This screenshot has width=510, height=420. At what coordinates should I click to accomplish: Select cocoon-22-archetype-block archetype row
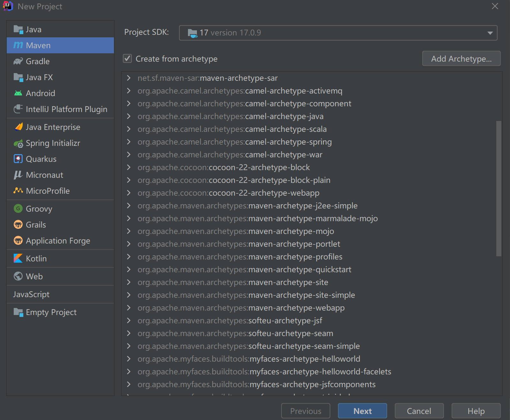pos(311,167)
